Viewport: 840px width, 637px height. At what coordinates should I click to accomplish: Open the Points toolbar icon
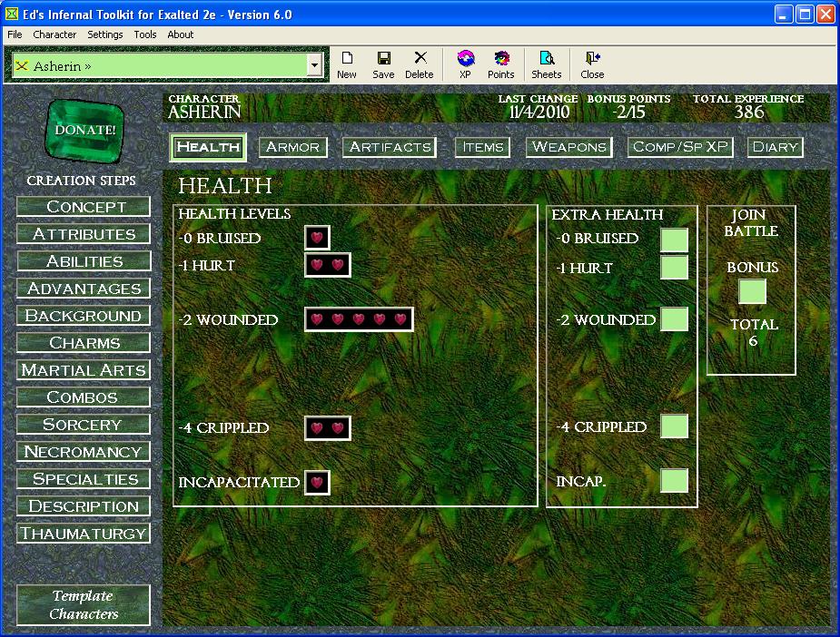501,65
